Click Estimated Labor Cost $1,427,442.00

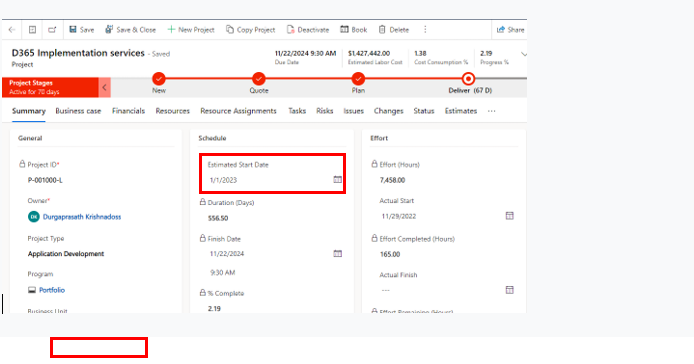point(369,53)
